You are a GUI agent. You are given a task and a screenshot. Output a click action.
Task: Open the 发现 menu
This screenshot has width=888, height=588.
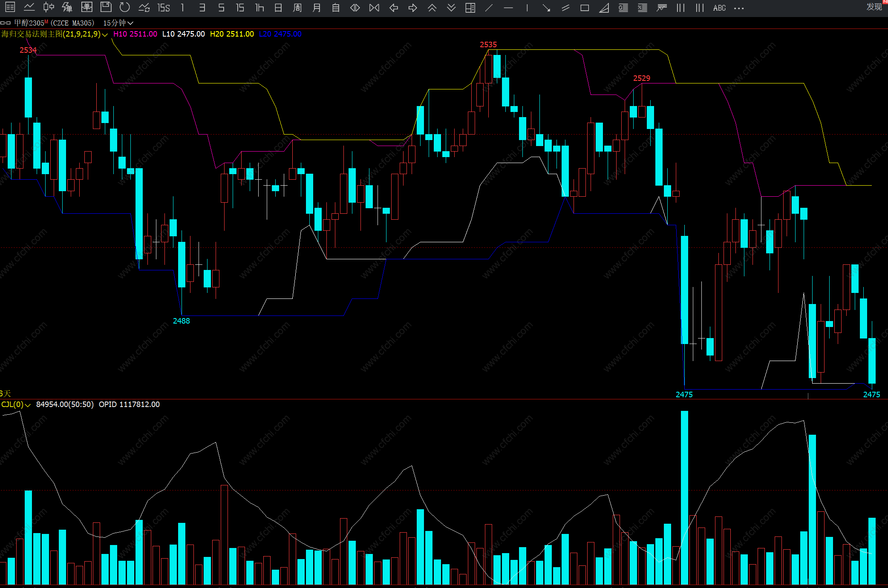[x=874, y=7]
